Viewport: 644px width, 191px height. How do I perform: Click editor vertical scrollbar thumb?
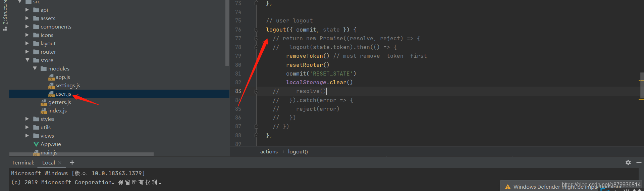(x=642, y=85)
